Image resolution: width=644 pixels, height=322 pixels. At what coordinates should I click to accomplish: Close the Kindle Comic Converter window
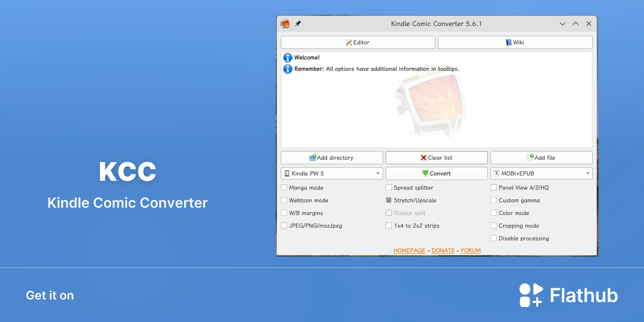pyautogui.click(x=589, y=24)
